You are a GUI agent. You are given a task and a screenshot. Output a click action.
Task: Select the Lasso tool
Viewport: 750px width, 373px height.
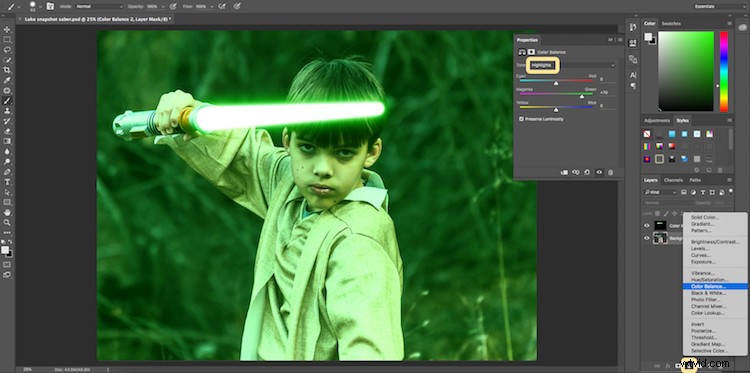[x=7, y=50]
